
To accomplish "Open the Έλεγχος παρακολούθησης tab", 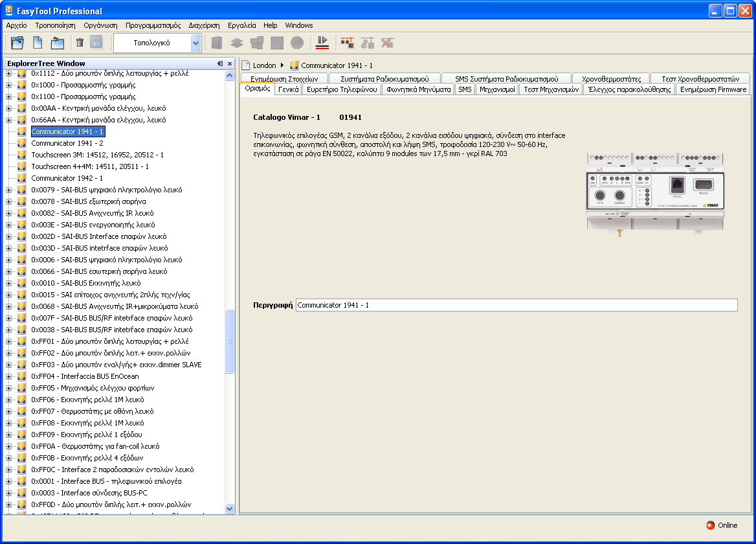I will click(629, 89).
